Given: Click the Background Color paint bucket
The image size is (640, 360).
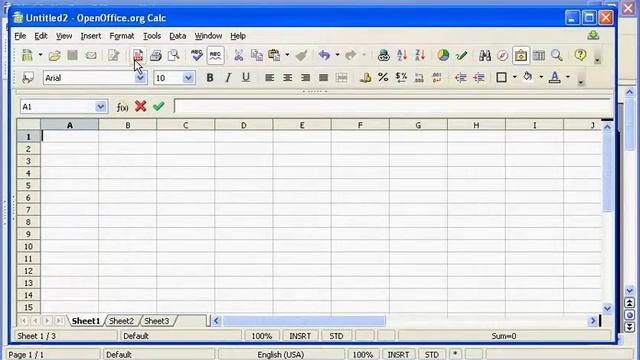Looking at the screenshot, I should (528, 77).
